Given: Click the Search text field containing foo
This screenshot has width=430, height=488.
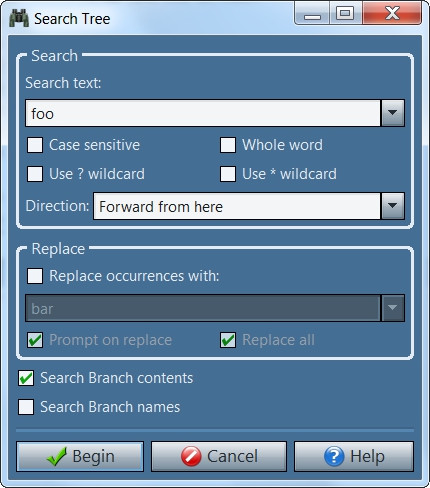Looking at the screenshot, I should pyautogui.click(x=203, y=113).
